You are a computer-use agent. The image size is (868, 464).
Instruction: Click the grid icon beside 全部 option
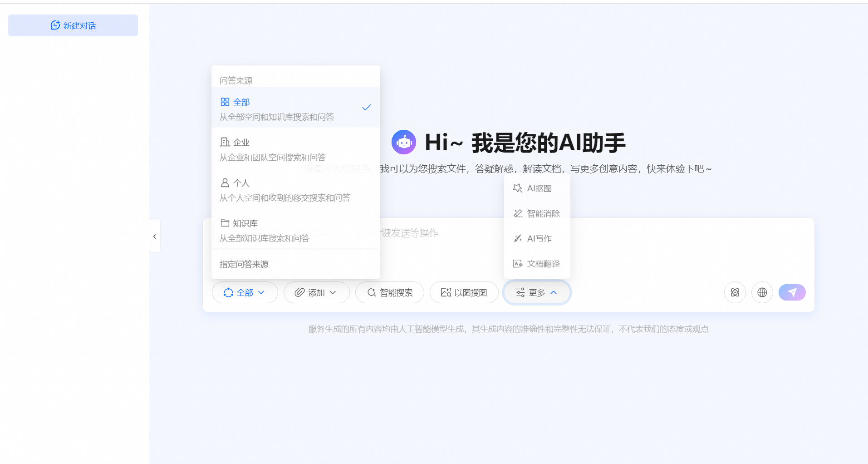coord(225,102)
